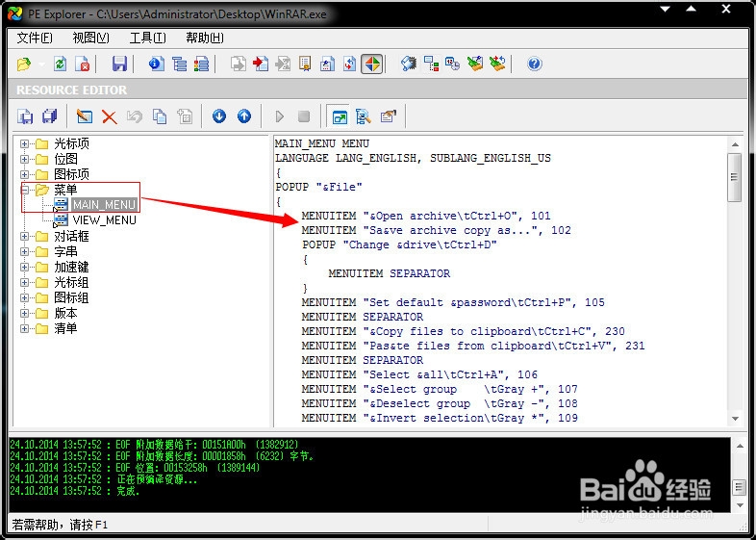This screenshot has width=756, height=540.
Task: Click the gray page icon with crossed-out mark
Action: 283,64
